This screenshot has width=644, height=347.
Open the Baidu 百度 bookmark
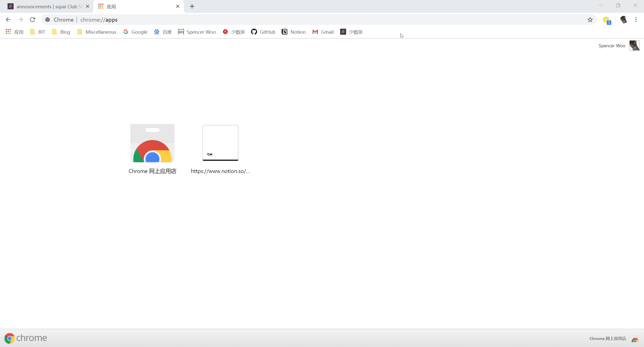(x=163, y=32)
